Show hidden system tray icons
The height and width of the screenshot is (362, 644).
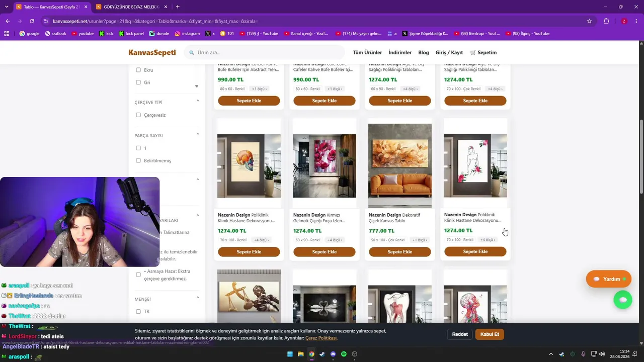point(551,354)
